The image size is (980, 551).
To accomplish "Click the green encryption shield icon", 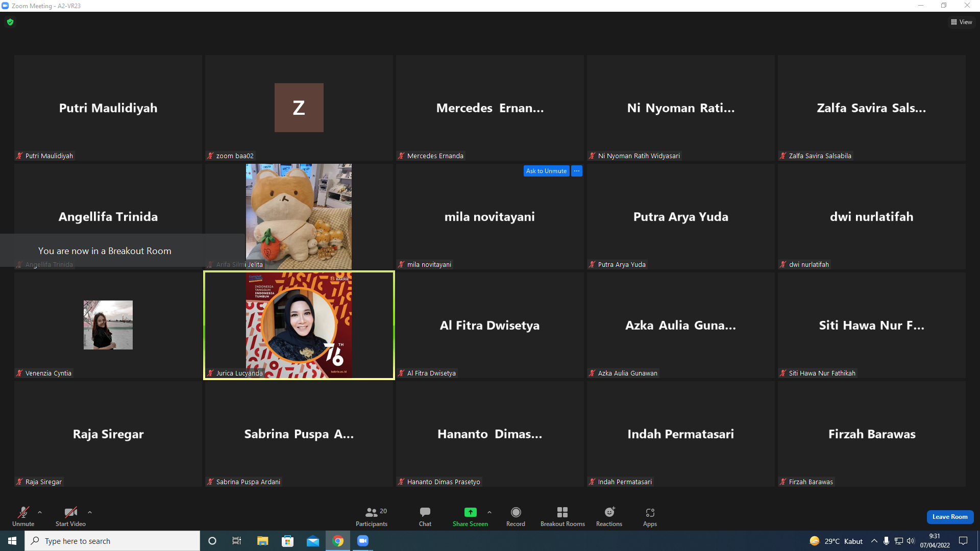I will click(10, 22).
